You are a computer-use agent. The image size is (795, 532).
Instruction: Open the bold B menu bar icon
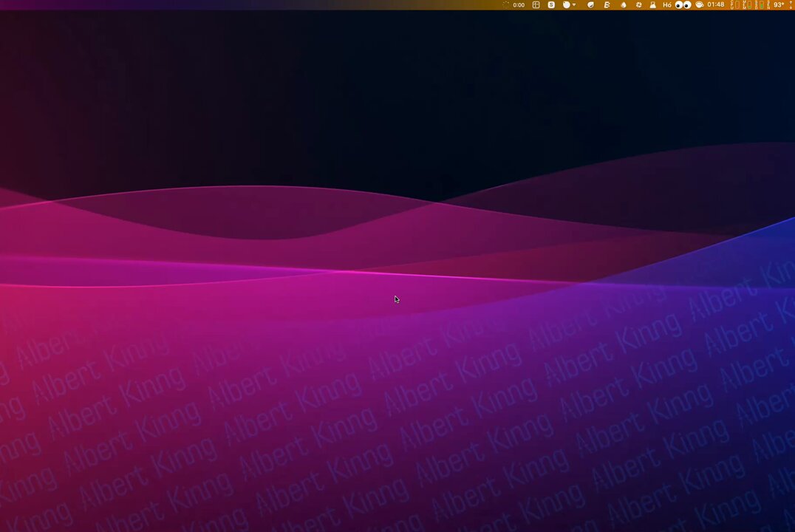point(607,5)
